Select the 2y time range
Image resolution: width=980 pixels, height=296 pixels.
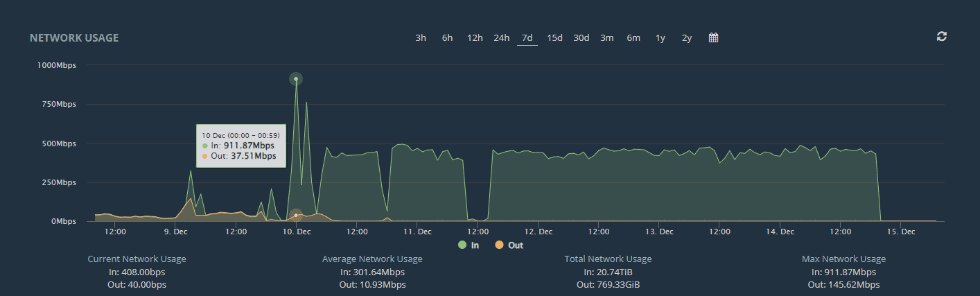[x=687, y=38]
